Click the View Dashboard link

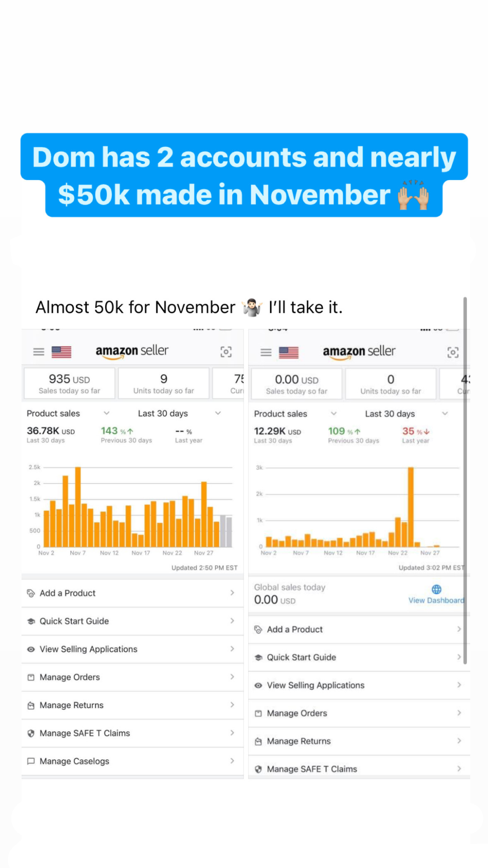436,601
